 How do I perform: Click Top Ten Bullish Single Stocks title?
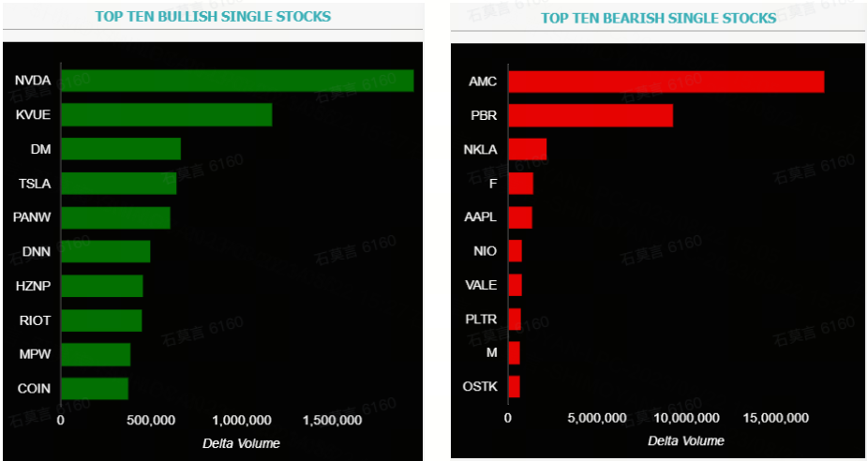pos(213,17)
